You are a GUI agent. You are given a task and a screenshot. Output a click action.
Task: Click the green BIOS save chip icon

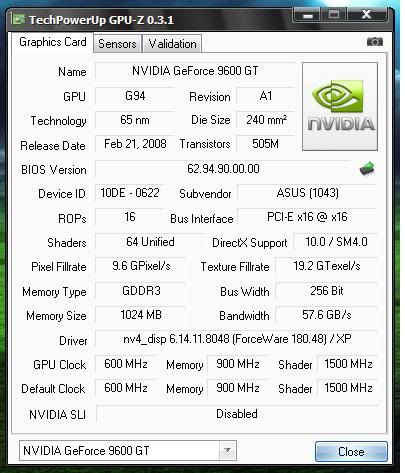click(367, 169)
